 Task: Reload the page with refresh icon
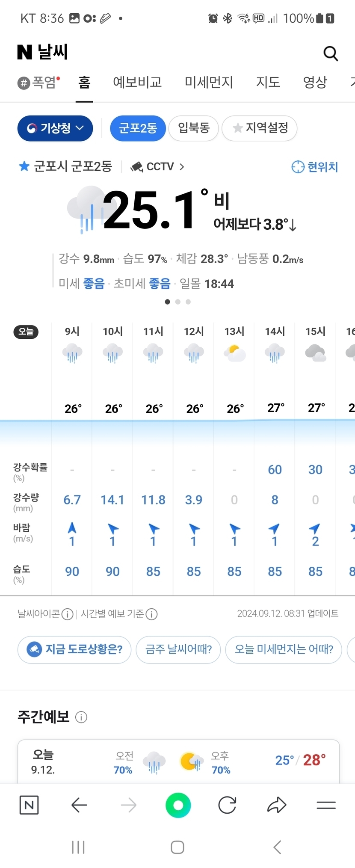227,806
